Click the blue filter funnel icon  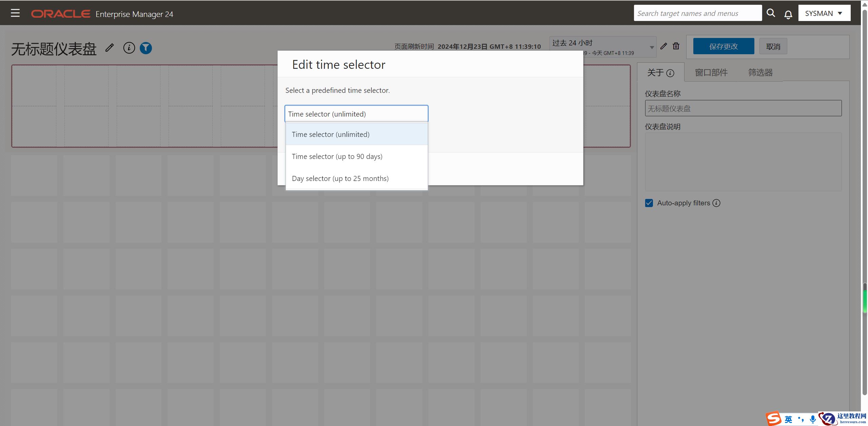(x=146, y=48)
